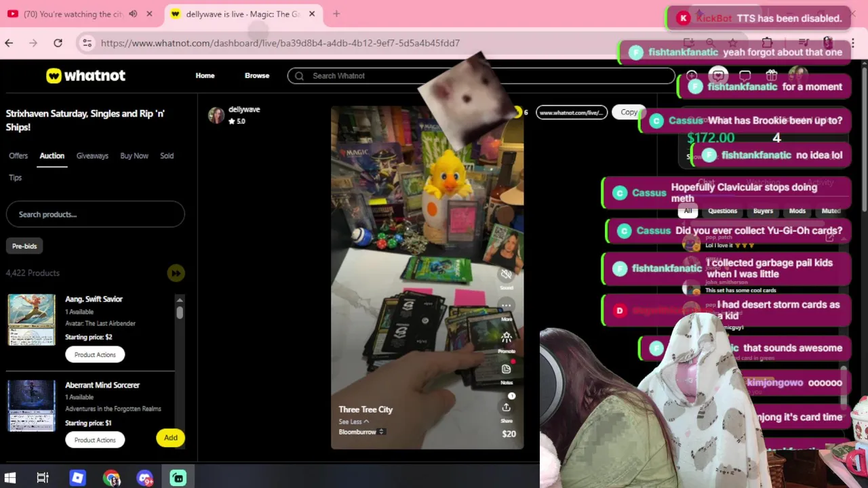The height and width of the screenshot is (488, 868).
Task: Mute stream with the Sound icon
Action: coord(506,274)
